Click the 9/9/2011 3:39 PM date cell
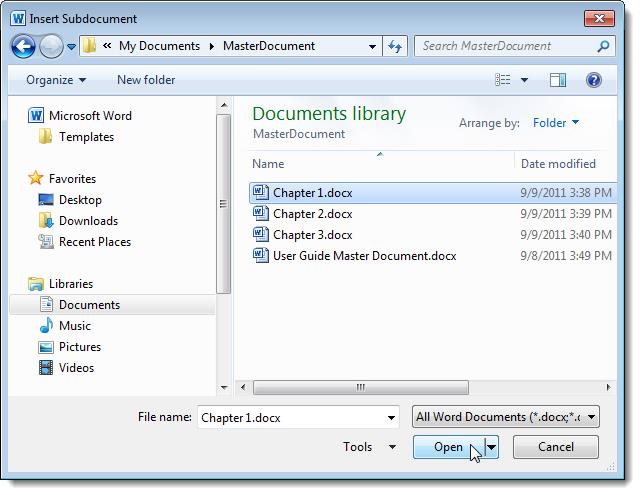This screenshot has width=640, height=495. [x=566, y=214]
